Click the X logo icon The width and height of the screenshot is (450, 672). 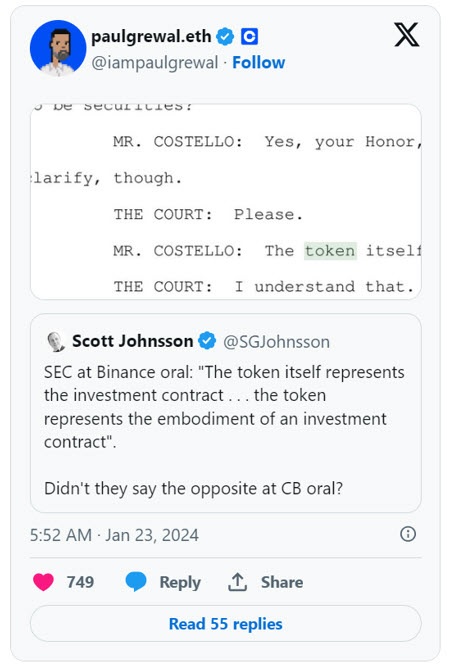click(x=406, y=35)
